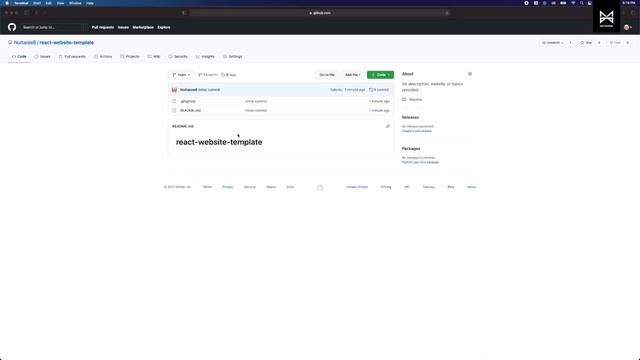640x360 pixels.
Task: Open the user avatar dropdown menu
Action: tap(628, 27)
